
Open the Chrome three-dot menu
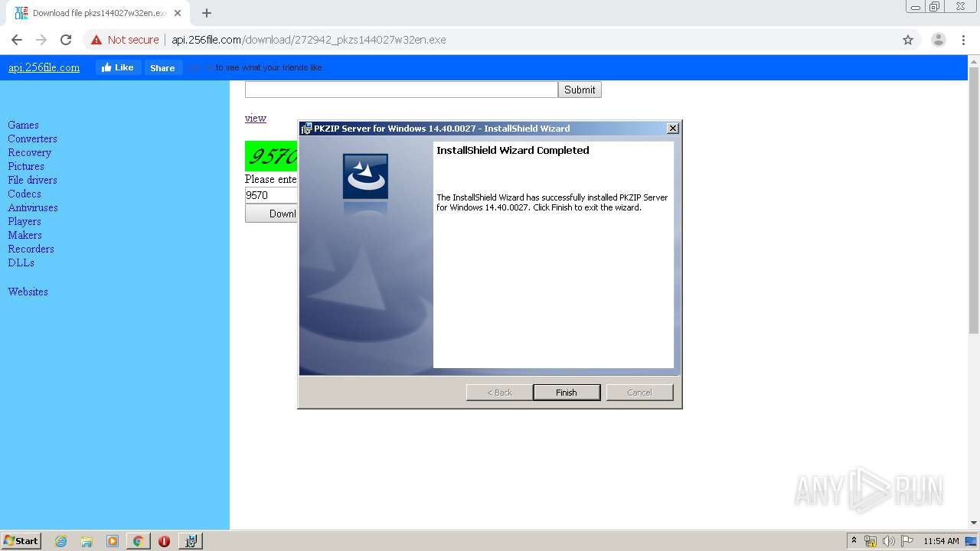coord(963,40)
